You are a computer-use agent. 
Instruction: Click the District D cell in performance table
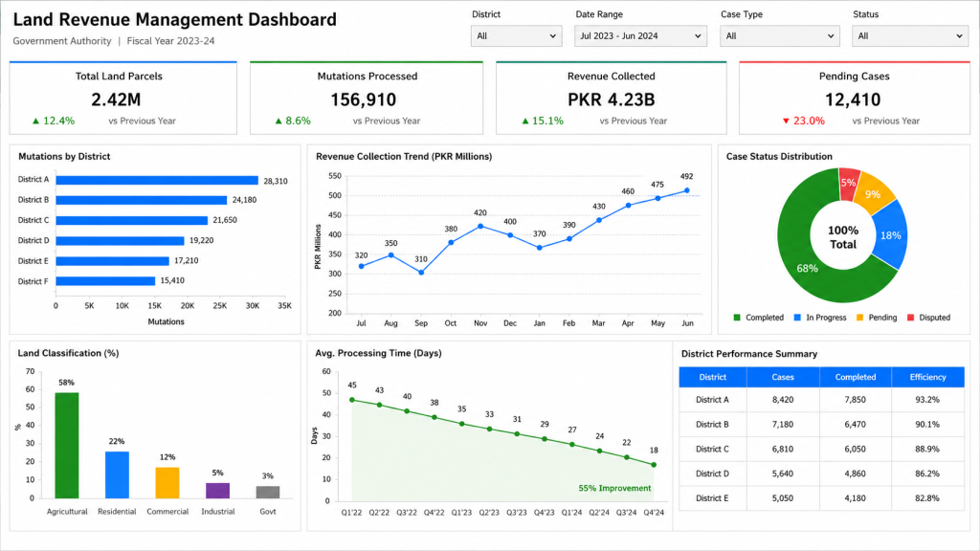tap(712, 474)
